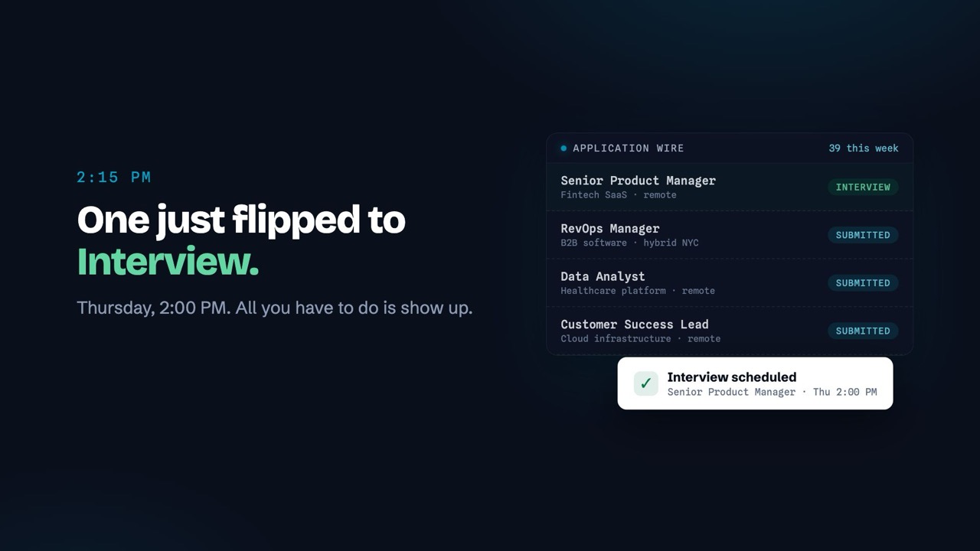Open the Customer Success Lead row
Screen dimensions: 980x551
click(730, 331)
